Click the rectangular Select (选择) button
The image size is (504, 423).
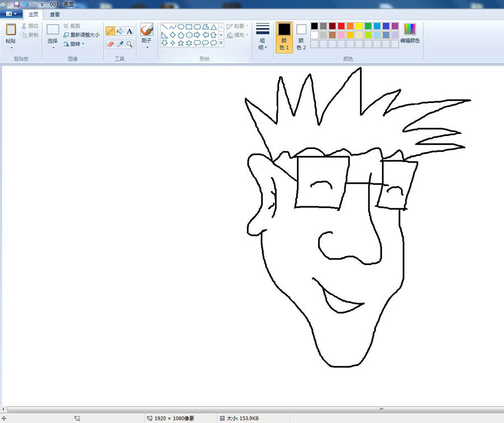53,30
